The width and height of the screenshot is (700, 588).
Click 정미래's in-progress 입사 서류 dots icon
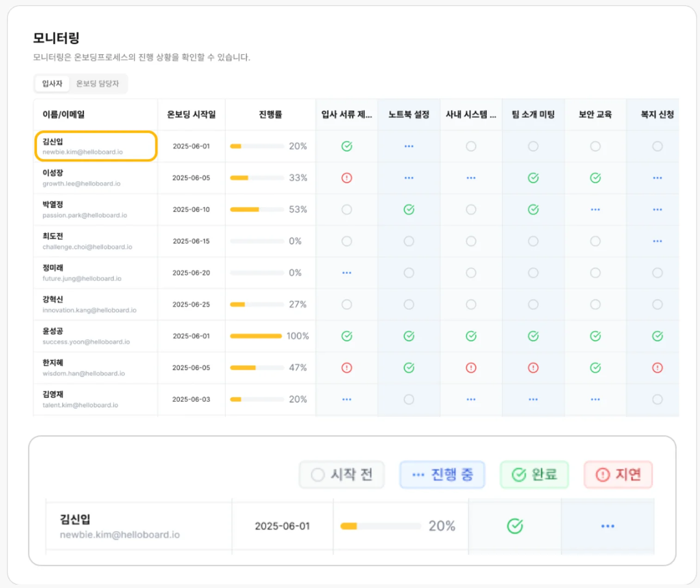(347, 273)
